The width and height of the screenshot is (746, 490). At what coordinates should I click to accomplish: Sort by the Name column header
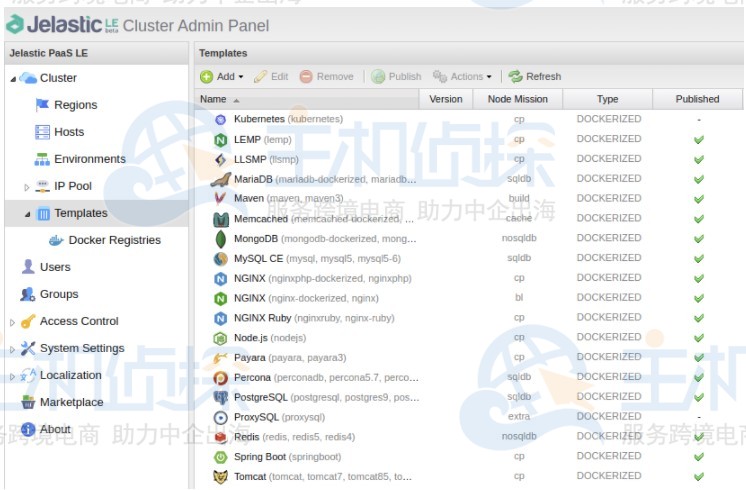pyautogui.click(x=306, y=99)
